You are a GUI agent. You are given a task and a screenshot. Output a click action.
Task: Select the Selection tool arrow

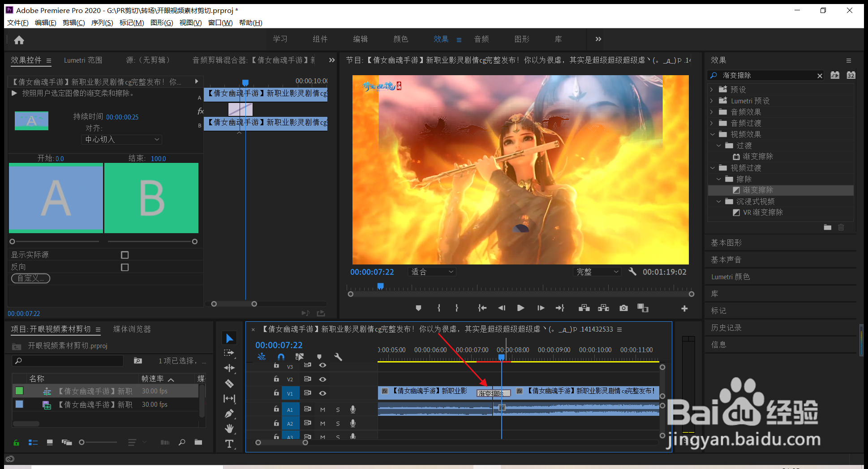(230, 338)
